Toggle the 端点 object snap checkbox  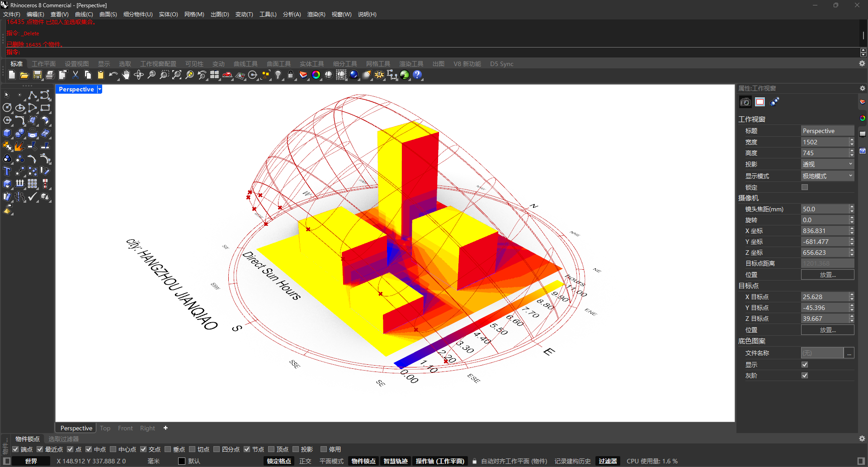(x=15, y=449)
